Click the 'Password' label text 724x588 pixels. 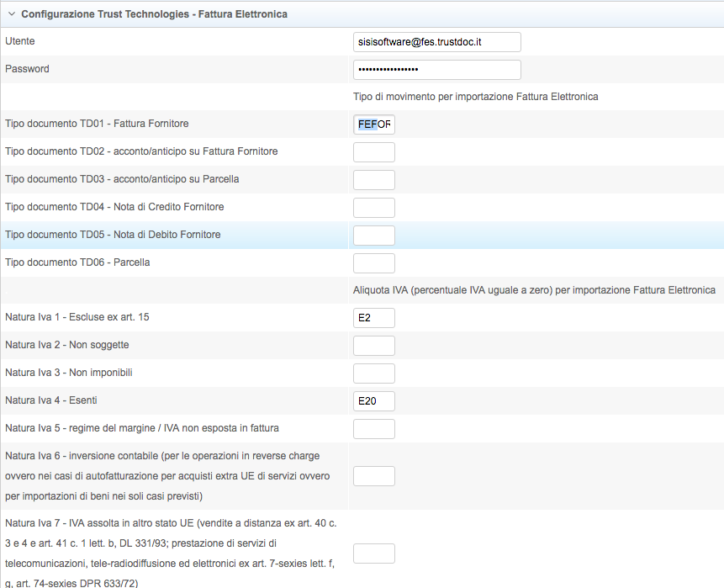point(27,69)
